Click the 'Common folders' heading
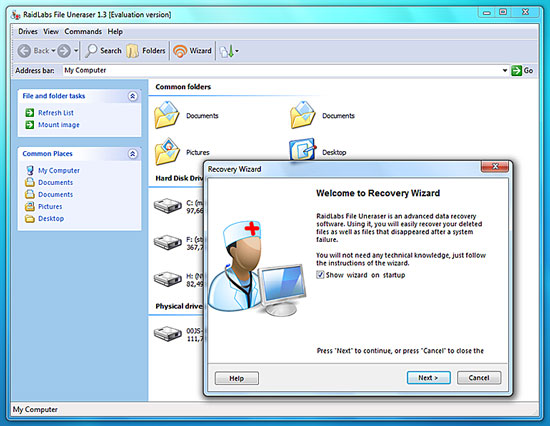Screen dimensions: 550x426 (x=183, y=87)
